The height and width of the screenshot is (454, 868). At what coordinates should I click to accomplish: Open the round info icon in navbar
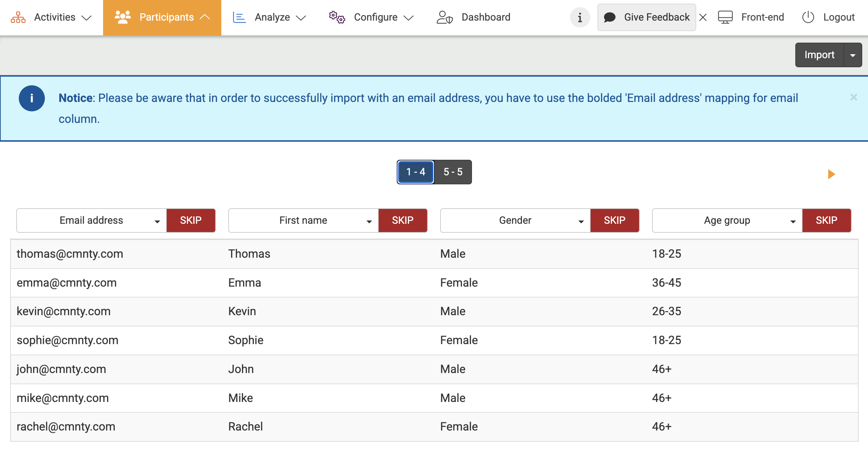click(x=580, y=17)
